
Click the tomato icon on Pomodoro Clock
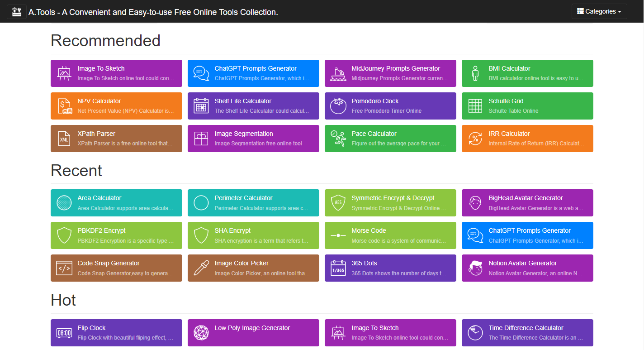click(338, 106)
